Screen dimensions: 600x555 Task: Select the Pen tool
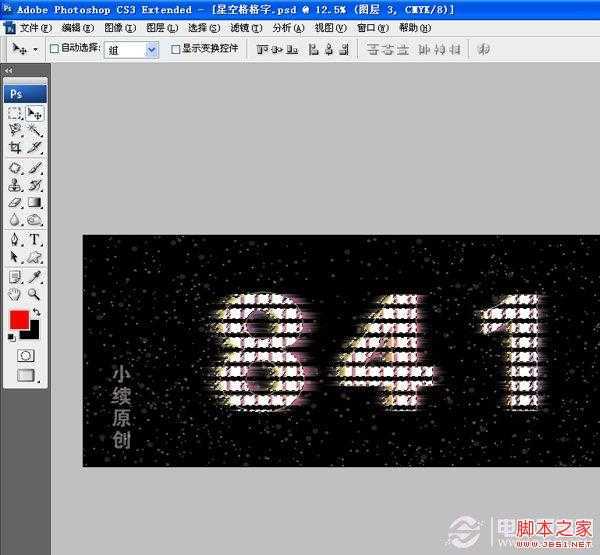coord(15,240)
